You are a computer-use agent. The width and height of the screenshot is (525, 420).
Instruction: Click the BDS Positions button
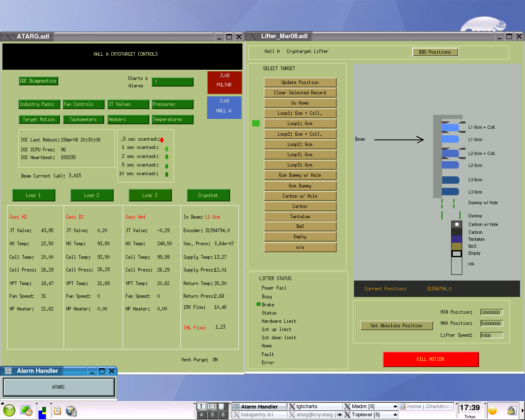[435, 52]
